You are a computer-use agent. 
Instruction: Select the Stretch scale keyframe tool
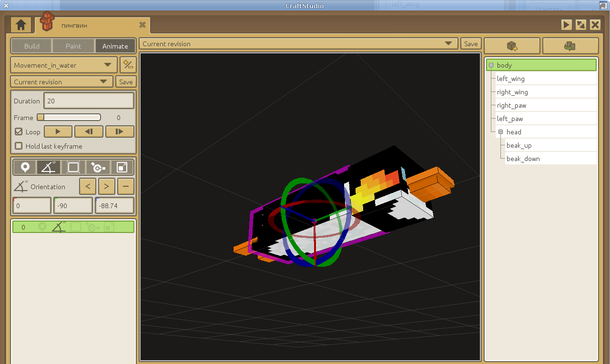point(122,167)
